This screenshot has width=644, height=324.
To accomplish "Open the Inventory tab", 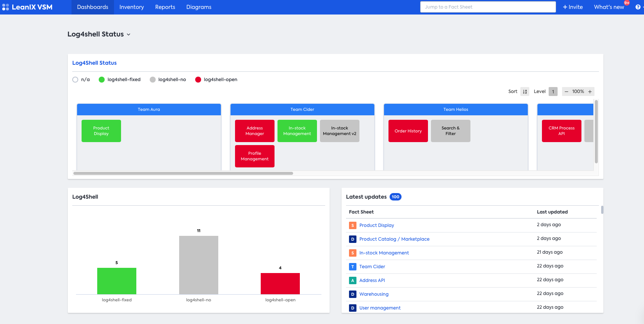I will click(131, 7).
